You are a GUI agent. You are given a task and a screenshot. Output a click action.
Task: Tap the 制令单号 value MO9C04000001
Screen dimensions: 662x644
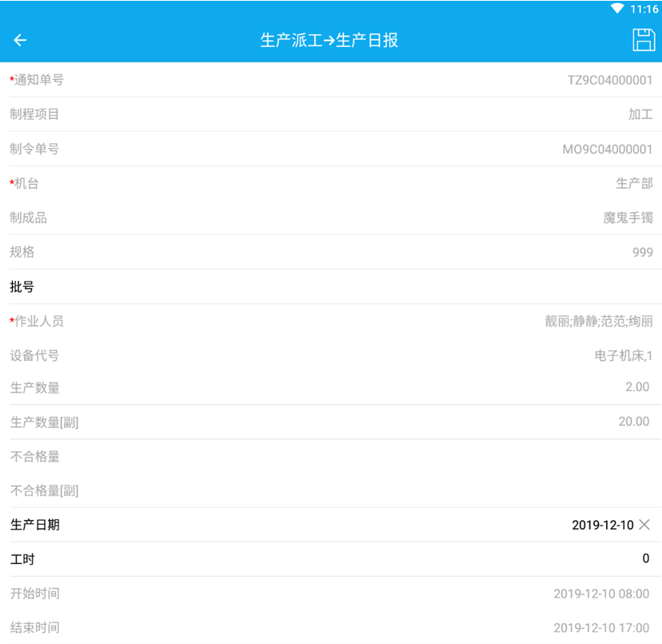point(607,149)
